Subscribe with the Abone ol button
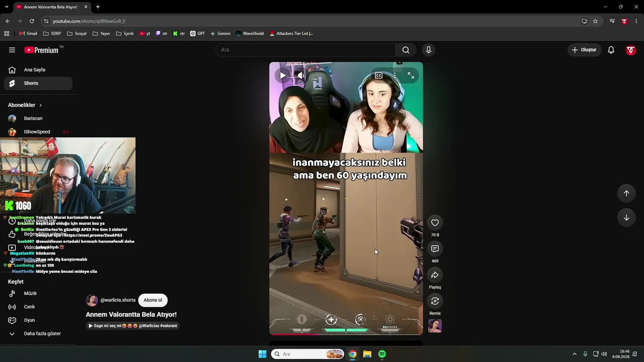 153,300
